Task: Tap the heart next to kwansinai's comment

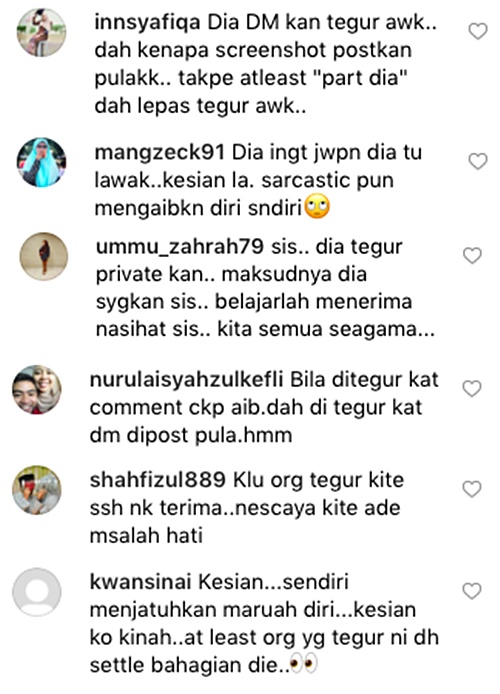Action: click(x=472, y=591)
